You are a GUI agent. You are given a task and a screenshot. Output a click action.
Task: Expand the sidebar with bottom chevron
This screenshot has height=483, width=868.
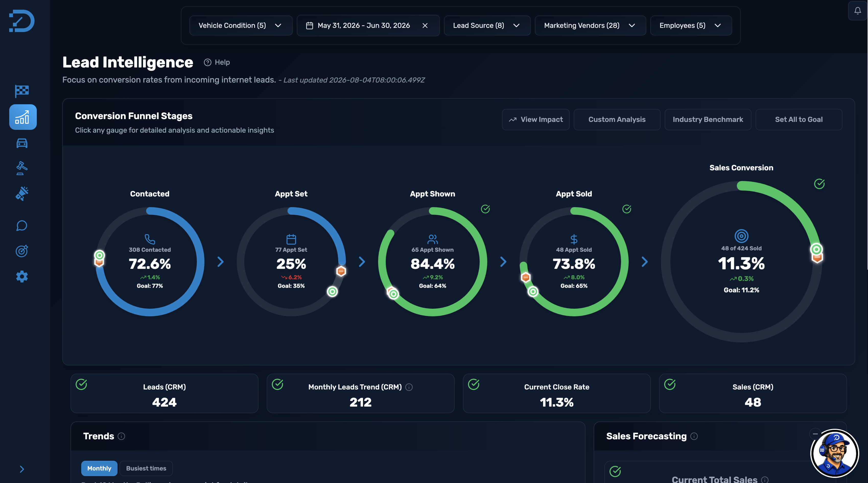click(x=22, y=469)
